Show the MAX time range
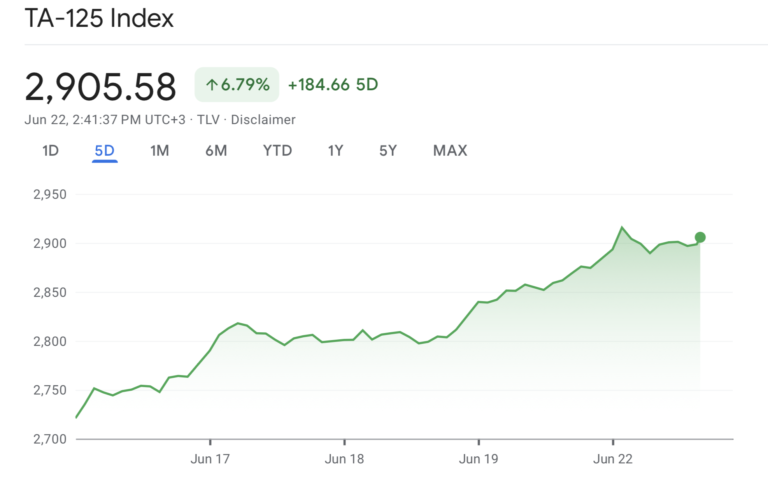The width and height of the screenshot is (768, 484). pyautogui.click(x=450, y=150)
